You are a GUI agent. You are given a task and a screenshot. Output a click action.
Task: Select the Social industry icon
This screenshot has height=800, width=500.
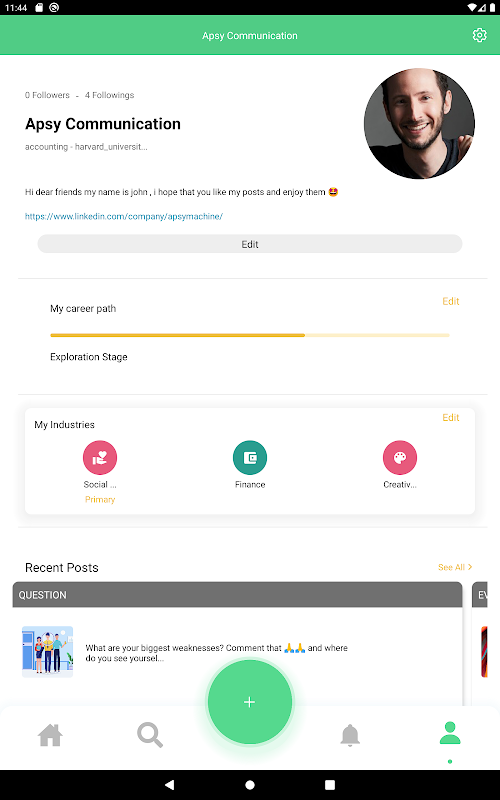point(100,457)
